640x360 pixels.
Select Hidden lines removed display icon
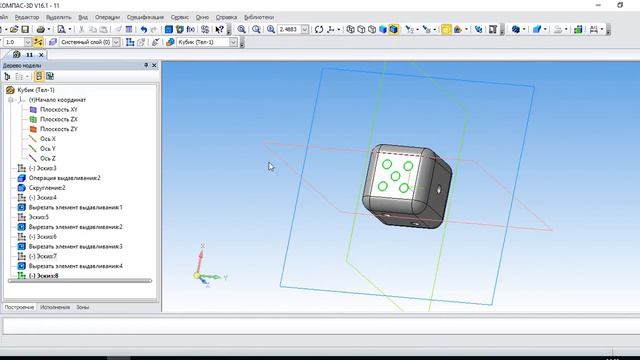361,29
